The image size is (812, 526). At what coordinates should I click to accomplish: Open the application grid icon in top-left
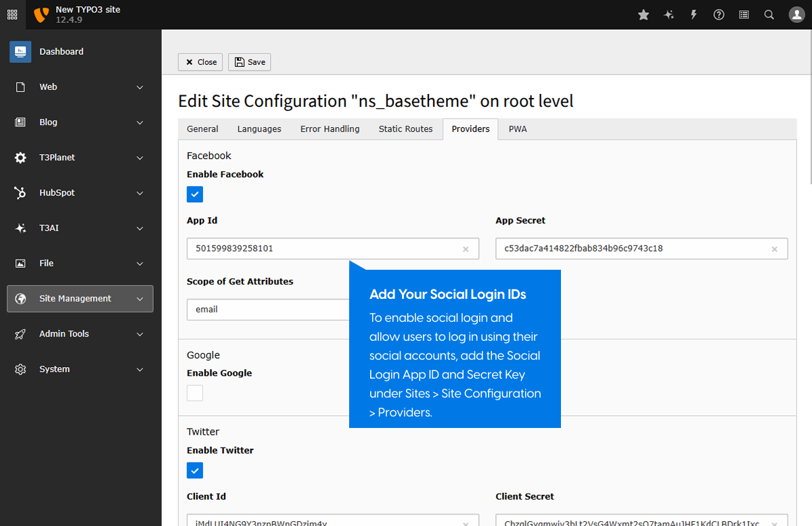(x=12, y=15)
